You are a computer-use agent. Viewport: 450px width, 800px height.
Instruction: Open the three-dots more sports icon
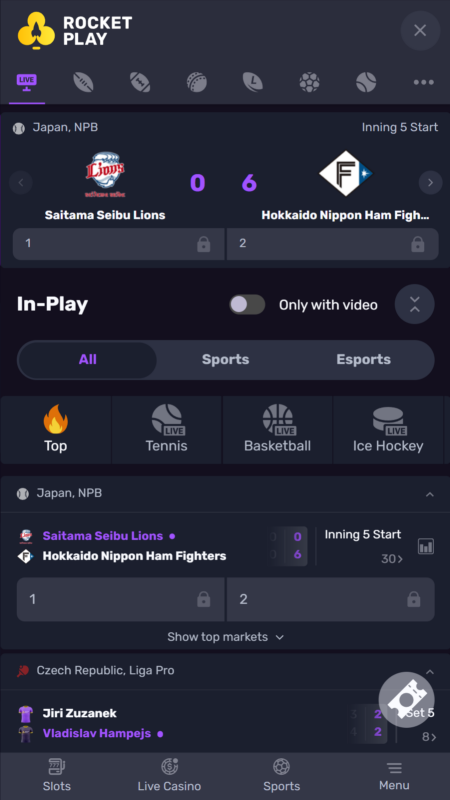(x=423, y=82)
